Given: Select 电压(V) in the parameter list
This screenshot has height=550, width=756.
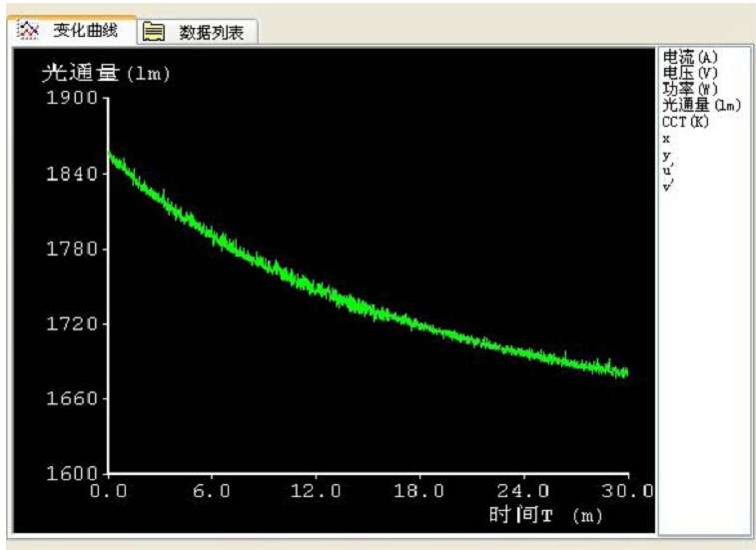Looking at the screenshot, I should [689, 73].
